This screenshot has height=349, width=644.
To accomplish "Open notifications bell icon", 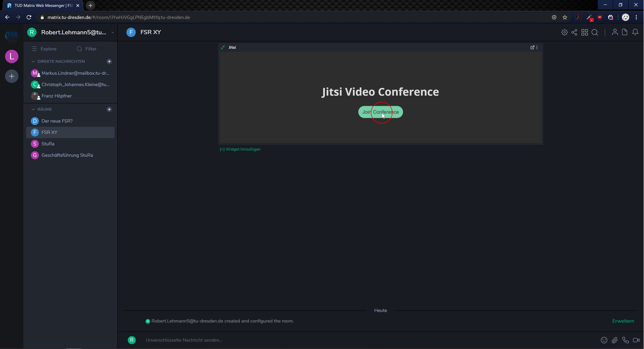I will coord(635,32).
